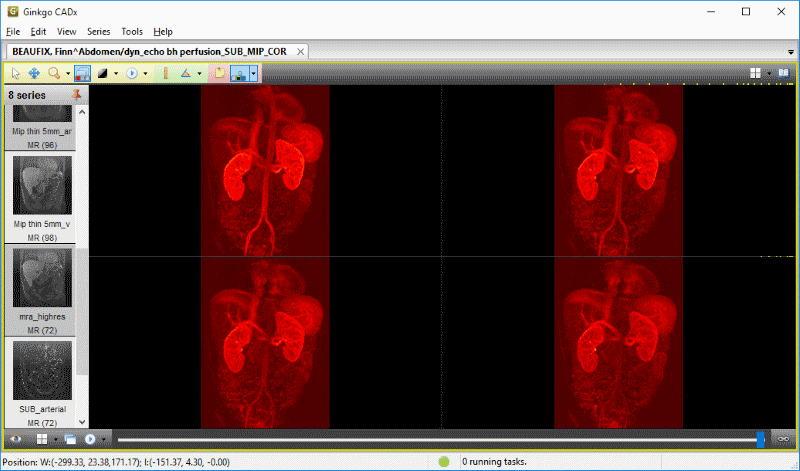This screenshot has height=471, width=800.
Task: Expand bottom play button dropdown arrow
Action: [x=104, y=439]
